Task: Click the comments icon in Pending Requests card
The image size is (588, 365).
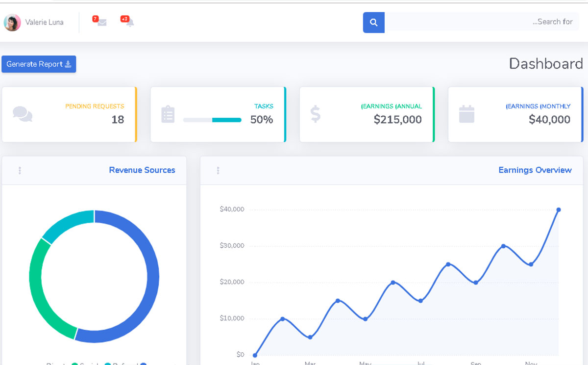Action: 23,114
